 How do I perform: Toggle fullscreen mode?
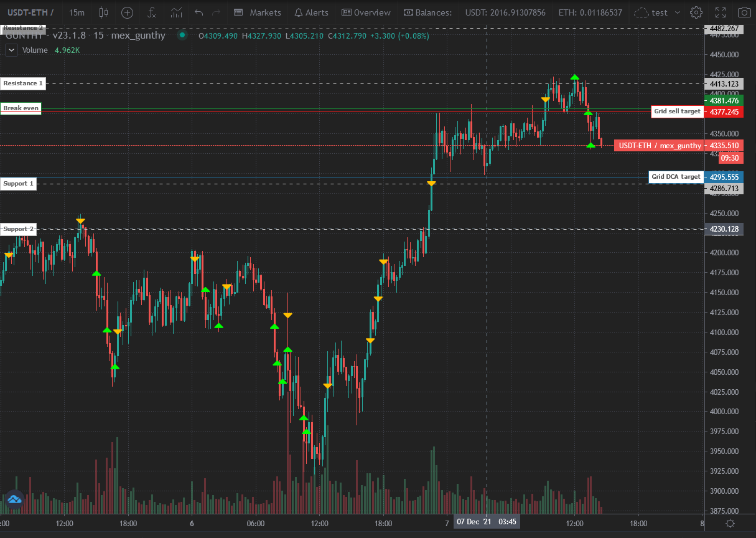click(x=720, y=12)
